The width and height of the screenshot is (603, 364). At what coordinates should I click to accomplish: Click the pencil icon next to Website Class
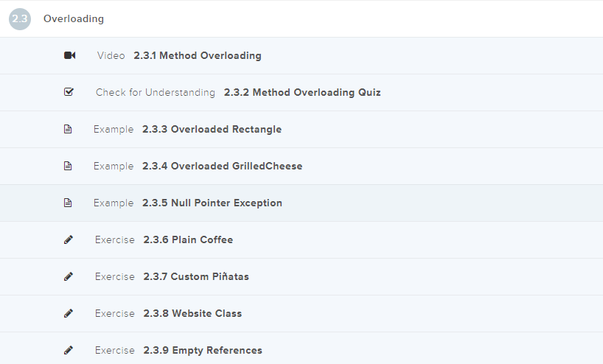click(x=69, y=313)
